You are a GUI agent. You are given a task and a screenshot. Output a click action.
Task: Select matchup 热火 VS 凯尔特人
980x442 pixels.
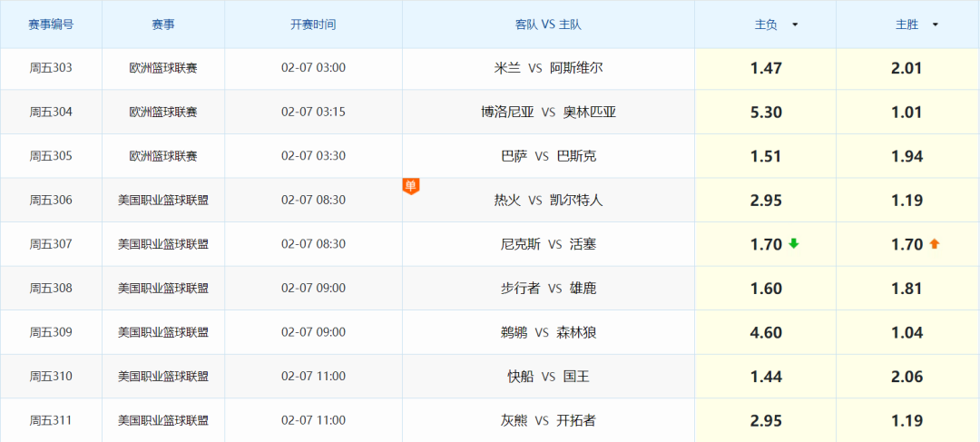coord(548,201)
